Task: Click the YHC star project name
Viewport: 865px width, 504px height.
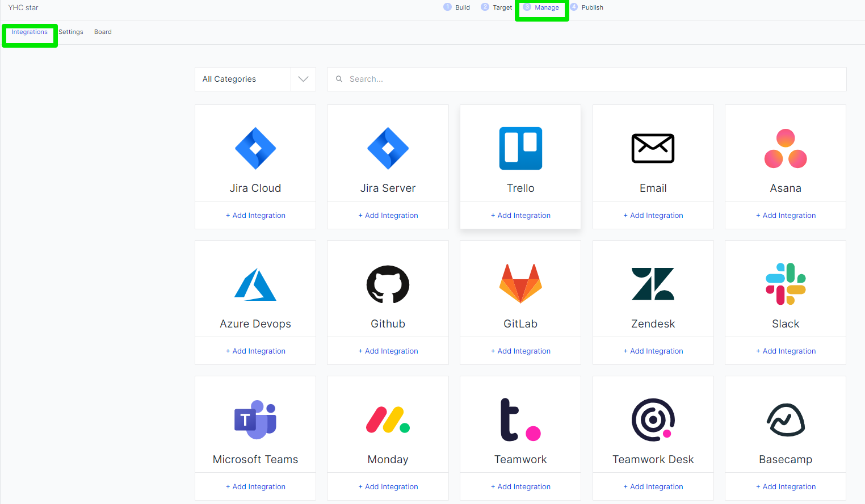Action: 23,7
